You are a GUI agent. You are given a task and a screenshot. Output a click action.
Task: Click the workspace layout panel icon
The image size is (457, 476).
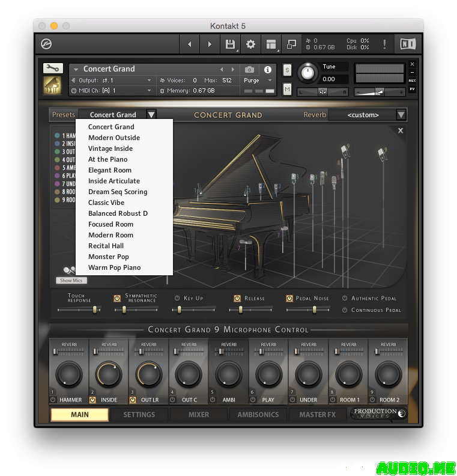(271, 44)
